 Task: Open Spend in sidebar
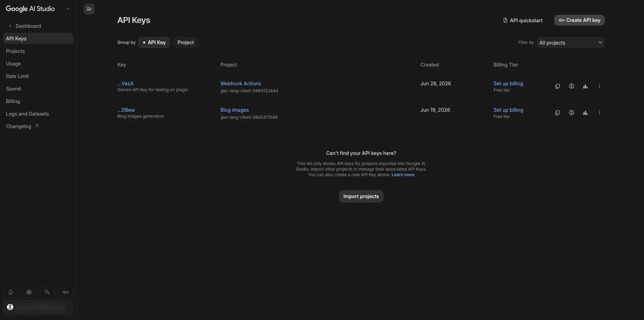pos(38,89)
